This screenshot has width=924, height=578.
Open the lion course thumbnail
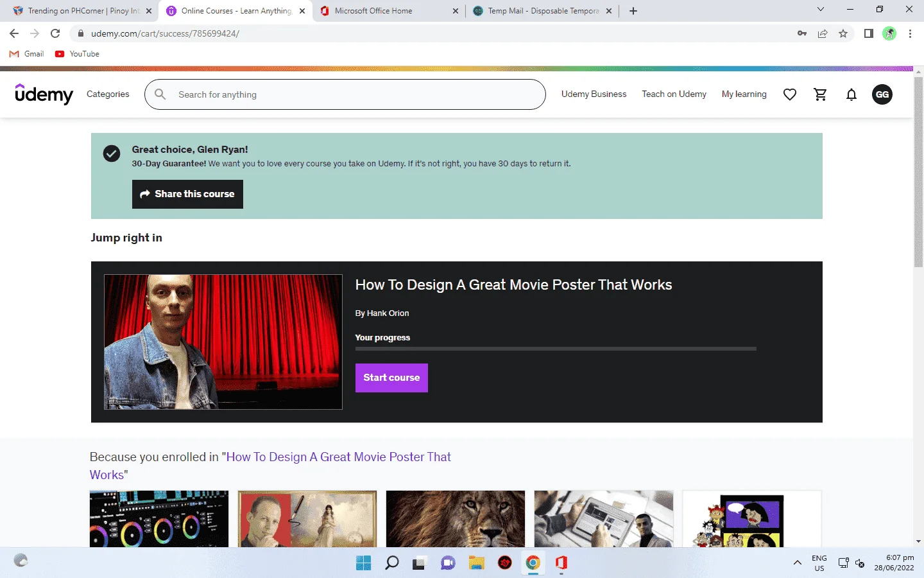456,519
